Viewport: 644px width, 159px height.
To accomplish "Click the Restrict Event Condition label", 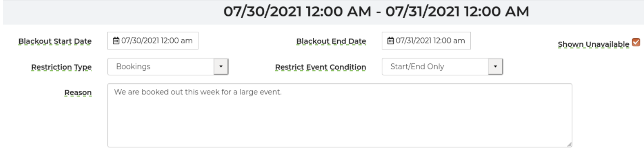I will tap(320, 67).
